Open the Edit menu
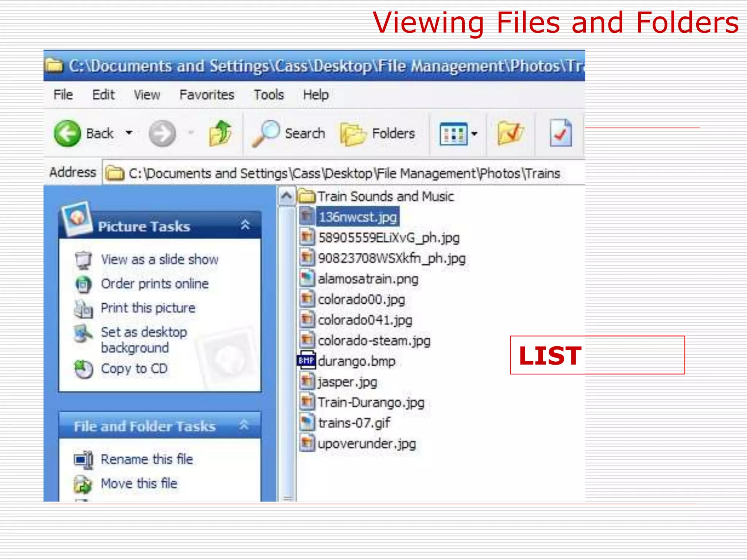 coord(103,95)
